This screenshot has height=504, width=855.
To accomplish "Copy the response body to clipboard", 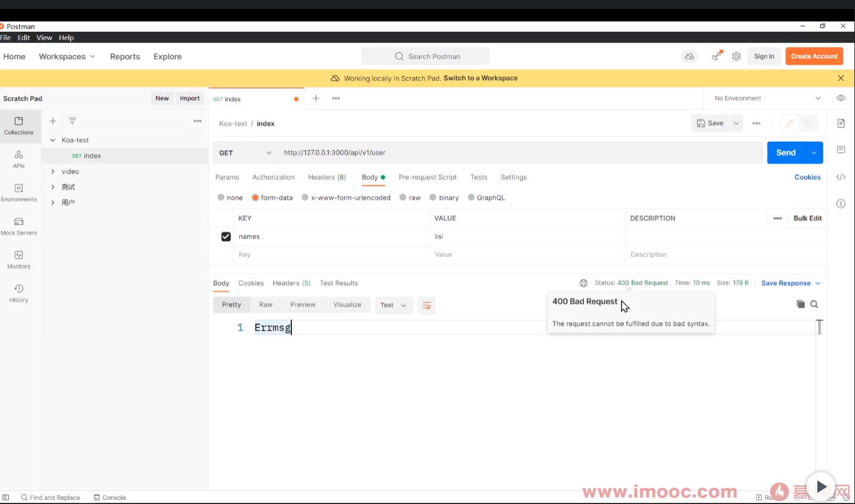I will tap(801, 304).
